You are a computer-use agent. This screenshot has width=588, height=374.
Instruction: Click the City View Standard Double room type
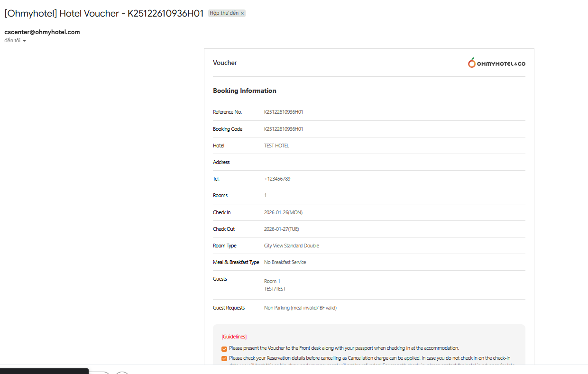(x=291, y=246)
